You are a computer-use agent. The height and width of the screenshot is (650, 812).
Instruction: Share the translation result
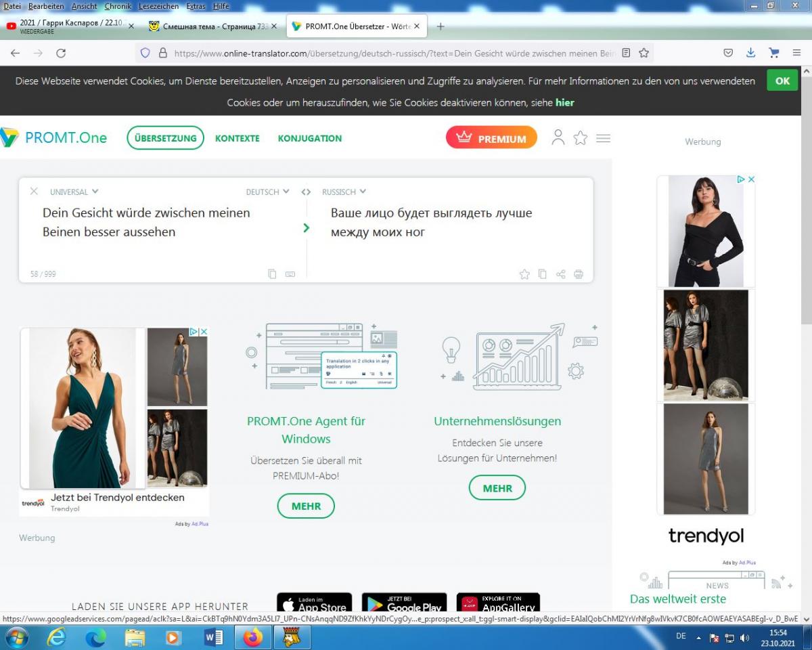point(561,274)
